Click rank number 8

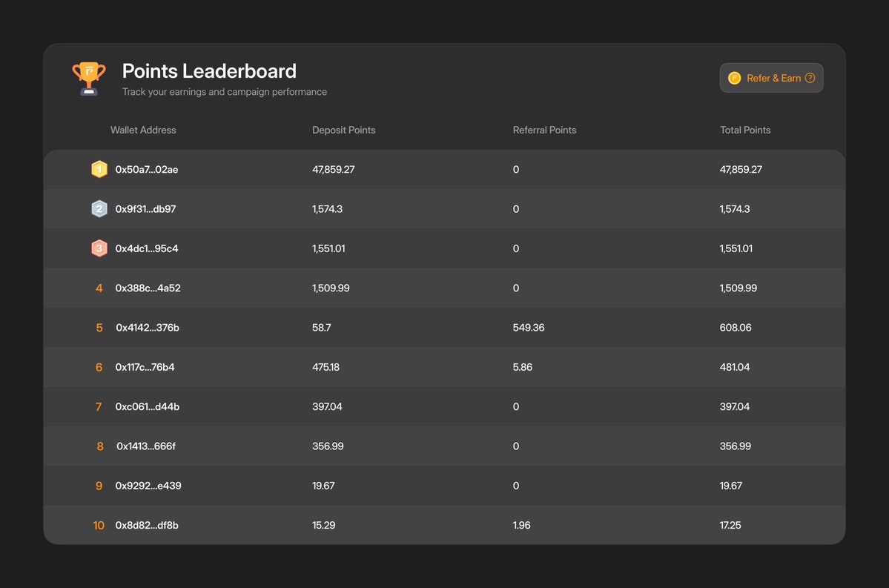pos(100,446)
